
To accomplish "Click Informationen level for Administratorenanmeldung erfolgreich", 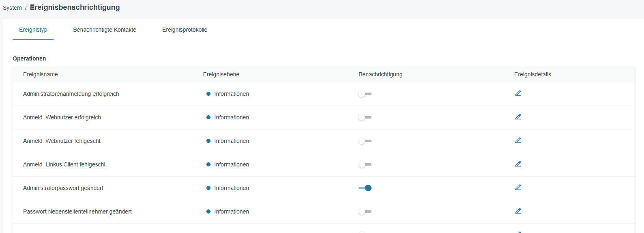I will click(232, 94).
